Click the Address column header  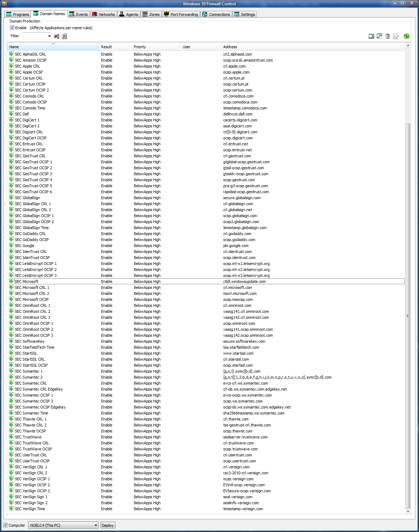pos(230,47)
